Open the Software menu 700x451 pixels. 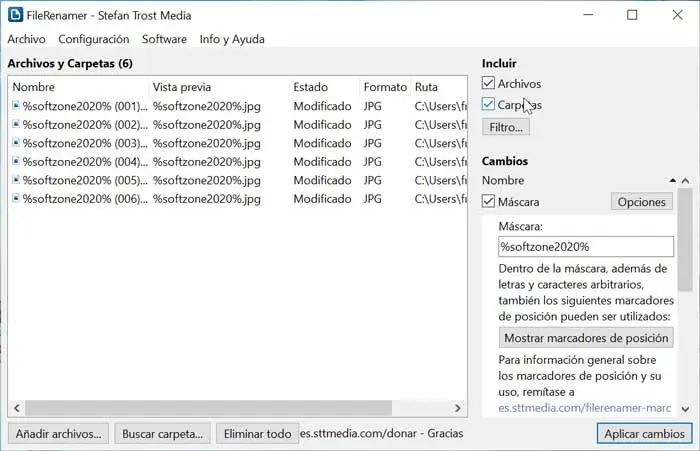coord(164,39)
